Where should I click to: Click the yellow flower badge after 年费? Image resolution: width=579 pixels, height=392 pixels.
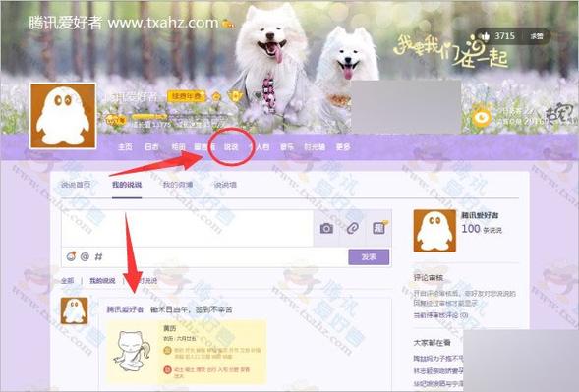[x=216, y=97]
